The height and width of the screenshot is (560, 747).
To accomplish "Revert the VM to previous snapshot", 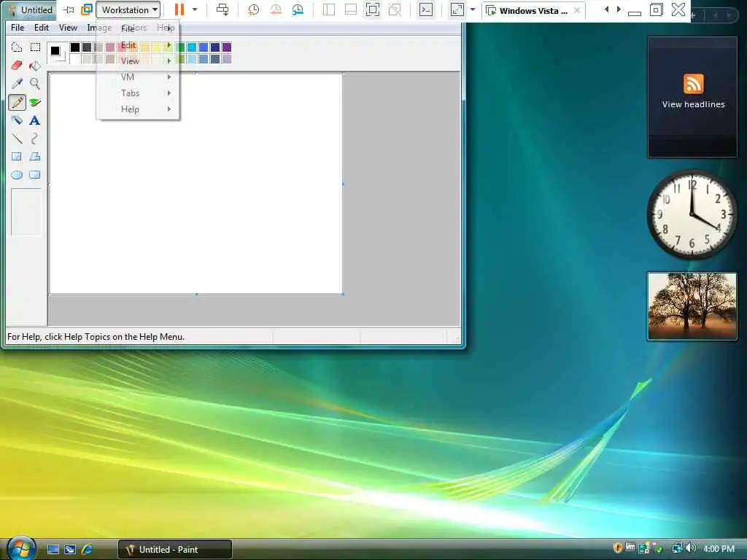I will pos(275,9).
